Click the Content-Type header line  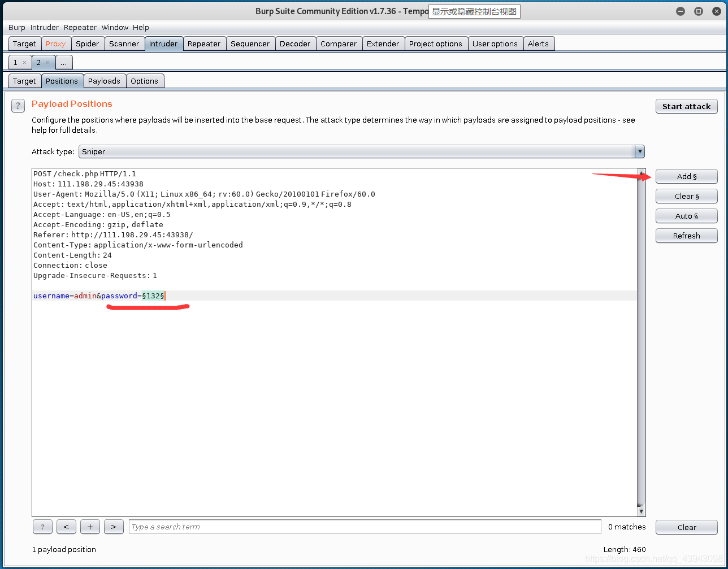[138, 245]
